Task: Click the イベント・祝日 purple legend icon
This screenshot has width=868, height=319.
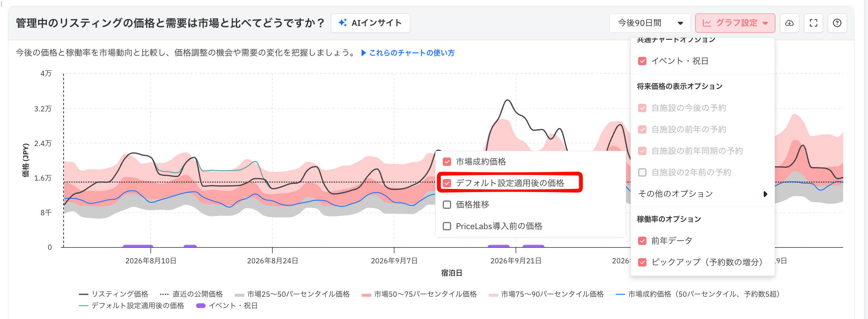Action: [x=201, y=305]
